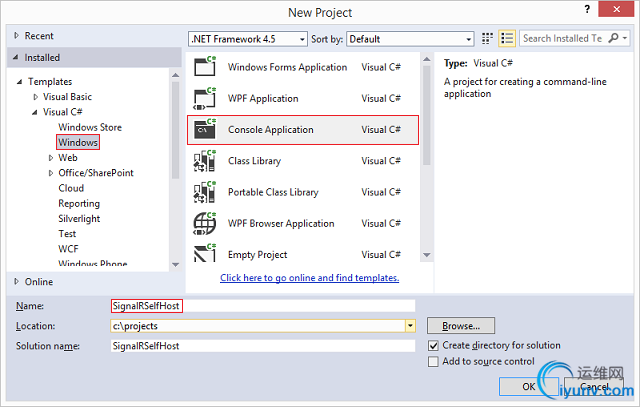Click the template list scroll up arrow
This screenshot has width=640, height=407.
click(x=427, y=60)
